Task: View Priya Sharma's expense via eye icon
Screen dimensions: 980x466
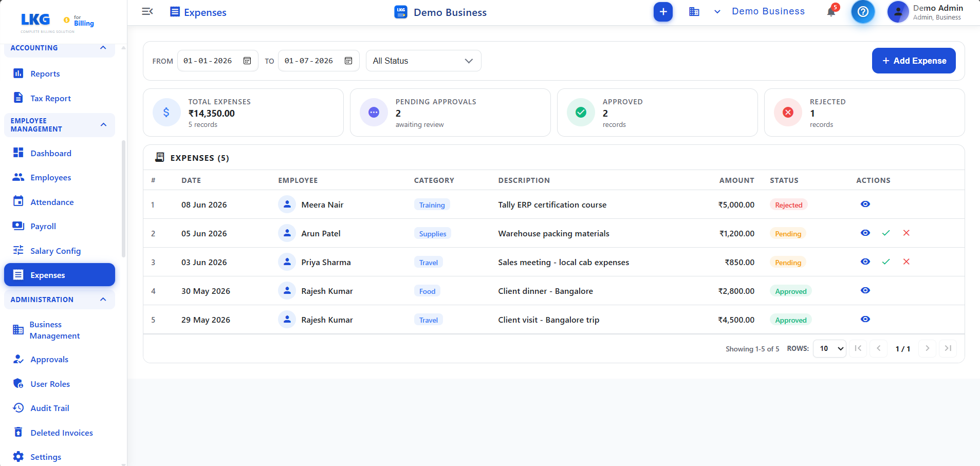Action: 865,262
